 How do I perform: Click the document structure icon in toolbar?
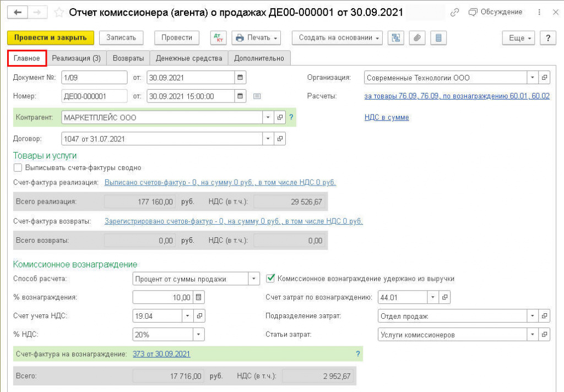pos(395,37)
